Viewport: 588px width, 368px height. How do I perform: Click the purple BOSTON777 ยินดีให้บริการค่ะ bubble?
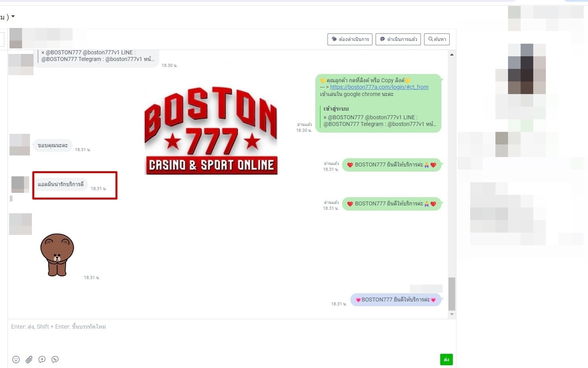point(396,300)
